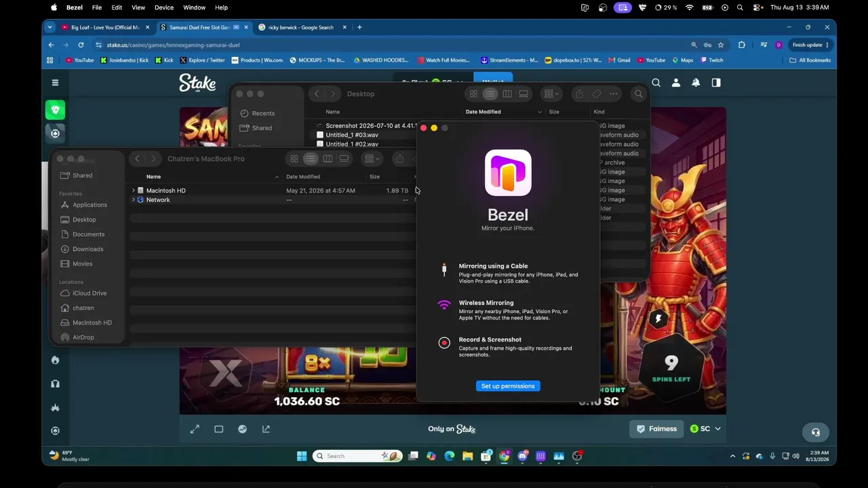The height and width of the screenshot is (488, 868).
Task: Select the Untitled_1 #03.wav file
Action: click(352, 135)
